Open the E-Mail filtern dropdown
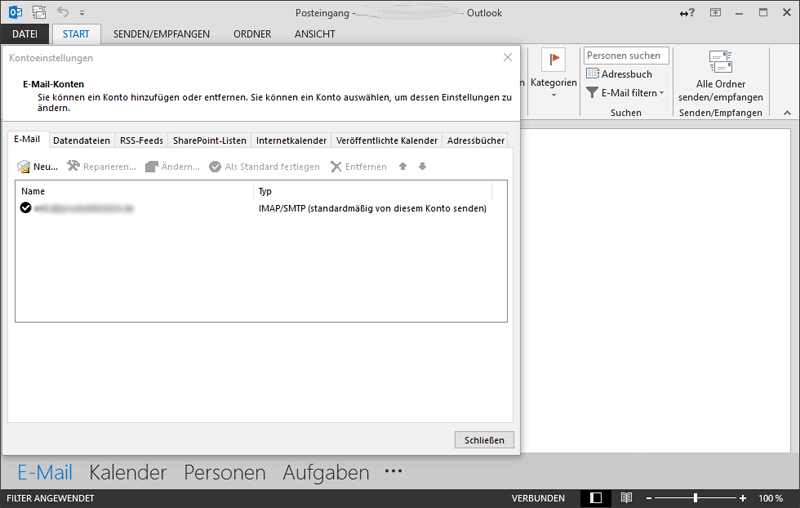800x508 pixels. click(x=625, y=92)
